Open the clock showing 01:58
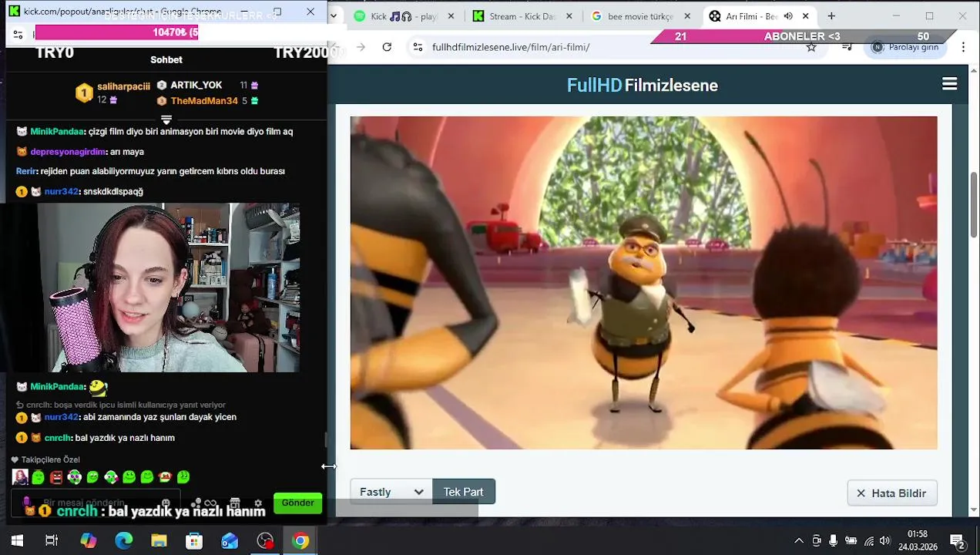The image size is (980, 555). click(918, 540)
